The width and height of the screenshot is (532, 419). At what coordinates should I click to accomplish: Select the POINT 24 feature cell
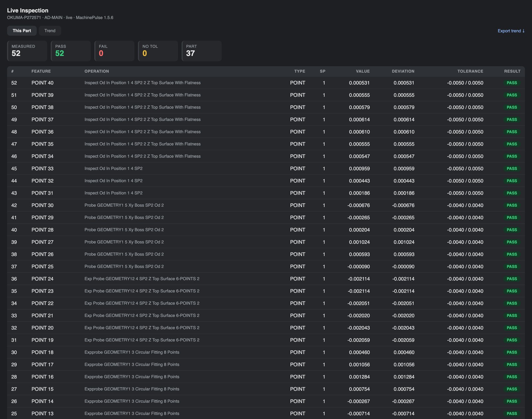tap(43, 279)
